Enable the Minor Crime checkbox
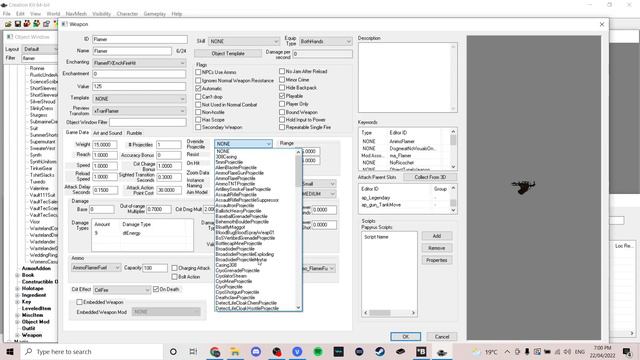This screenshot has height=360, width=640. 282,80
